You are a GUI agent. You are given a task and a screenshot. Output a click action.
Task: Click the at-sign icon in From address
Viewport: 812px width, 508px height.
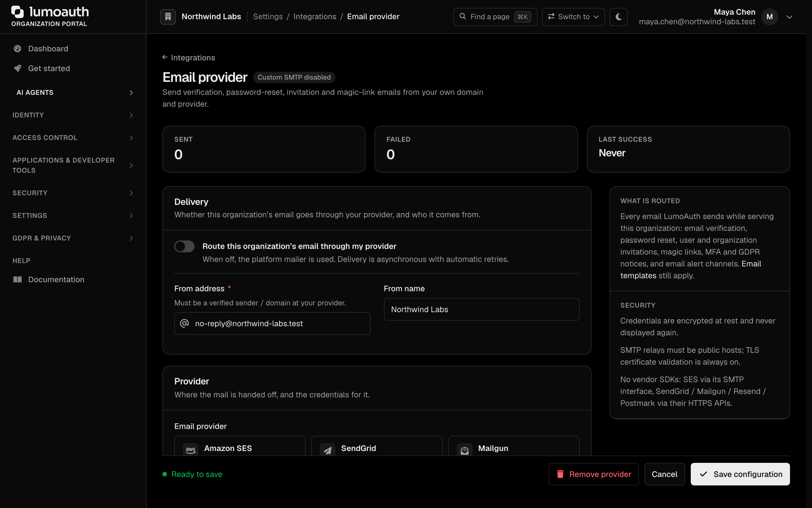[185, 323]
